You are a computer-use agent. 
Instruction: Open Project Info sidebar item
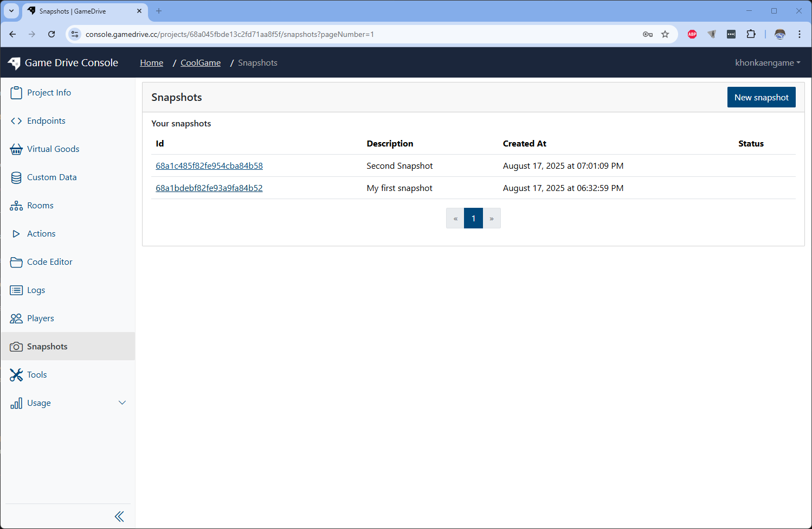coord(49,93)
